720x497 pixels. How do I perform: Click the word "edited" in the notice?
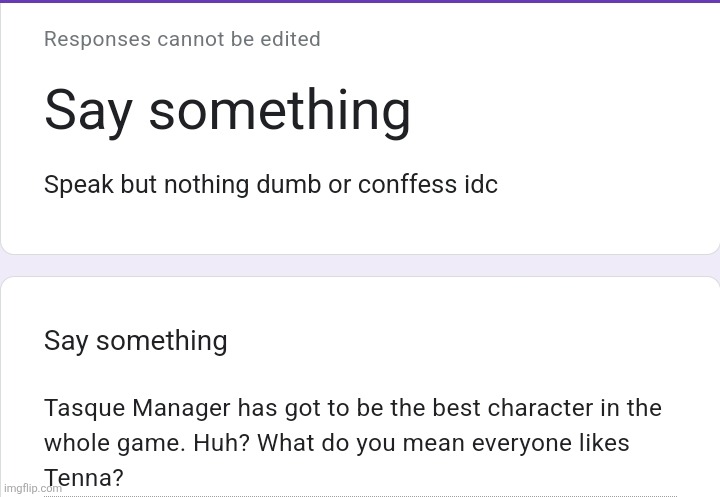point(289,39)
